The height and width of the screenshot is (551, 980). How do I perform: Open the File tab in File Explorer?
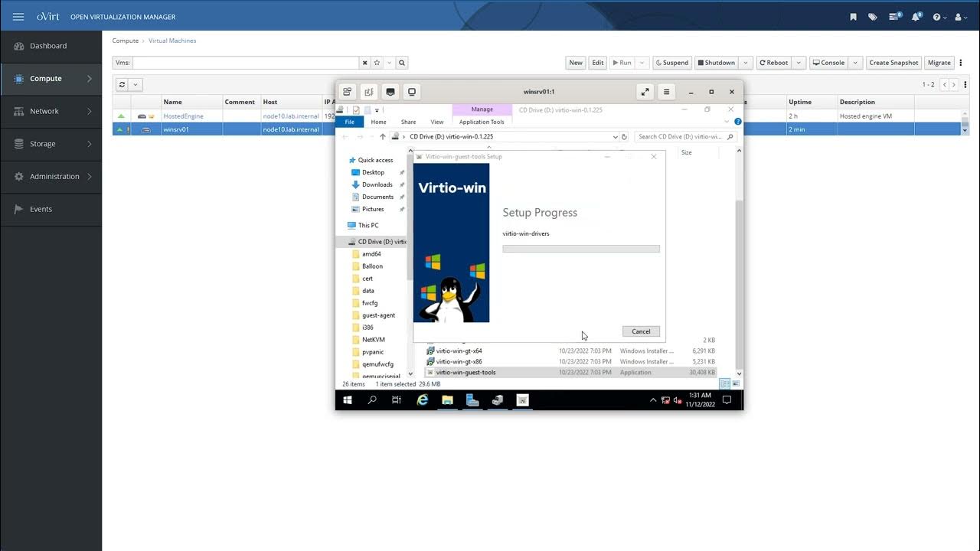click(349, 122)
